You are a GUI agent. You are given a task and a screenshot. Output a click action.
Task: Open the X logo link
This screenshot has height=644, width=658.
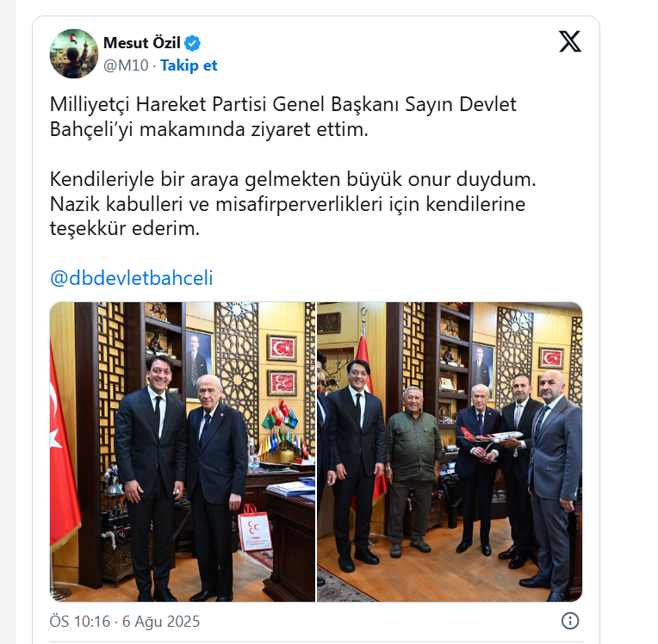click(570, 41)
